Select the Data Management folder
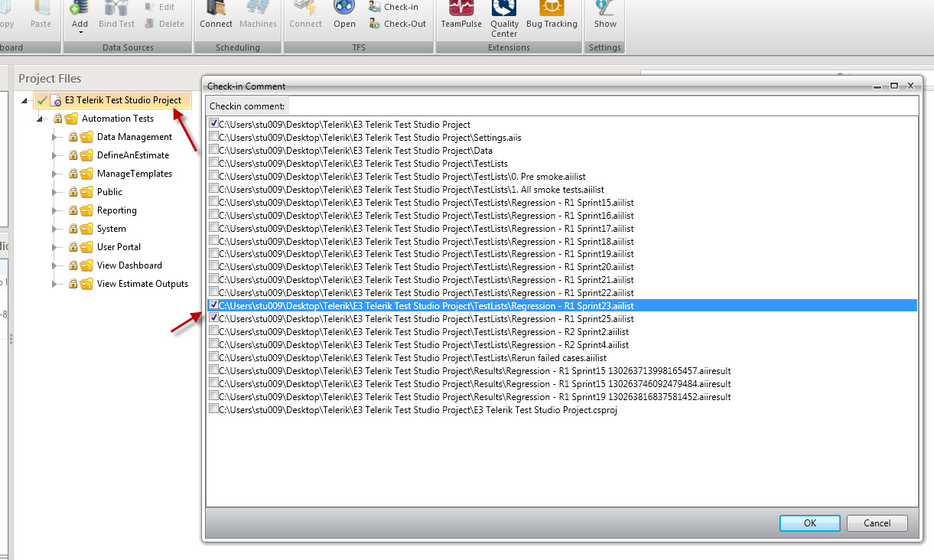This screenshot has height=560, width=934. pos(134,137)
